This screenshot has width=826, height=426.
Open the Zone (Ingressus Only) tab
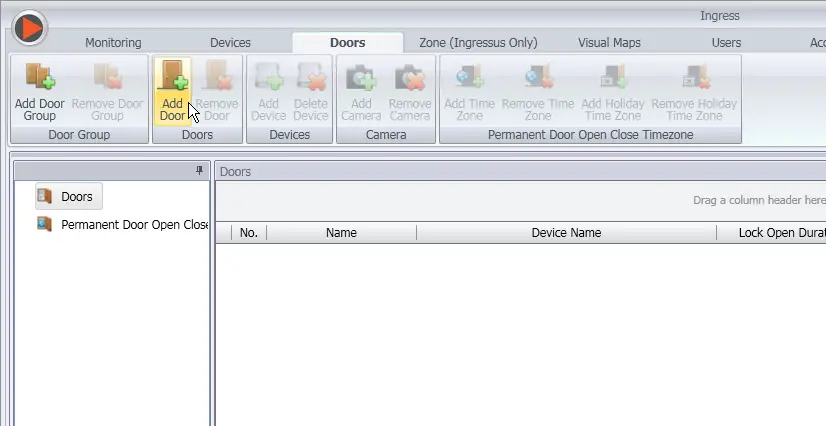(x=478, y=43)
